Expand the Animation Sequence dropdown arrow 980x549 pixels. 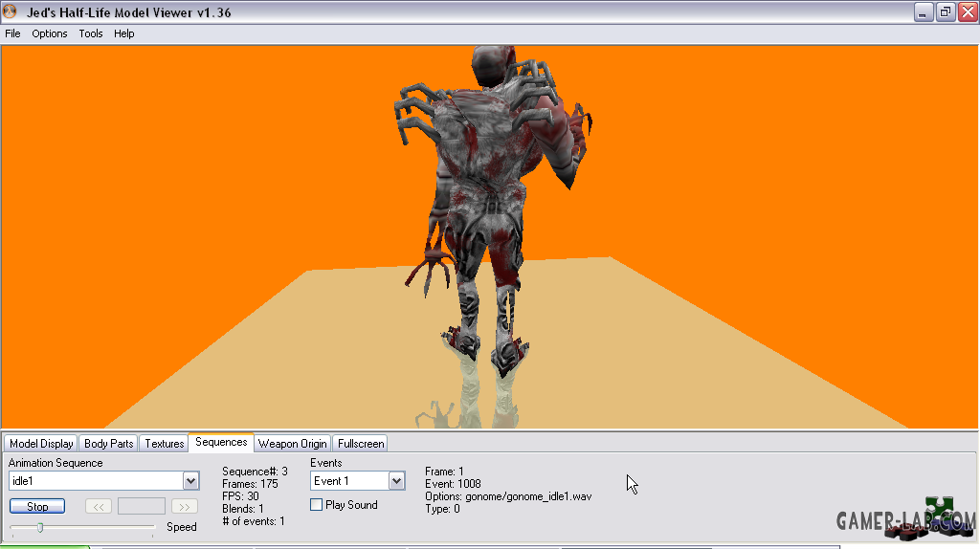coord(190,481)
